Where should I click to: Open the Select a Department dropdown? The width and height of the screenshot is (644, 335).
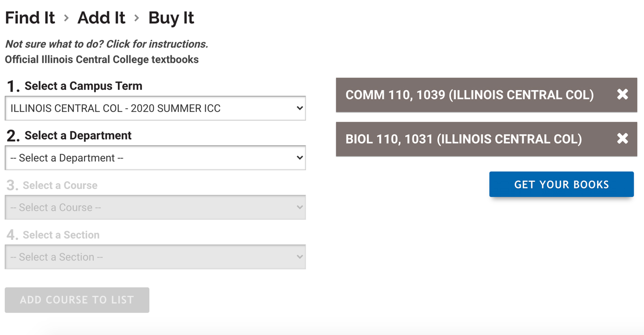click(155, 158)
